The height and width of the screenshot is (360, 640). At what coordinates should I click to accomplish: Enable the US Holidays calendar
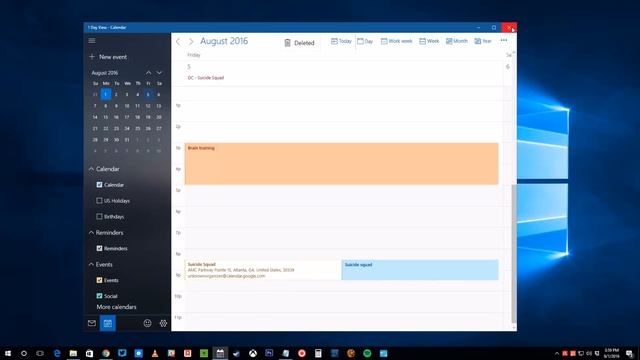(x=99, y=201)
